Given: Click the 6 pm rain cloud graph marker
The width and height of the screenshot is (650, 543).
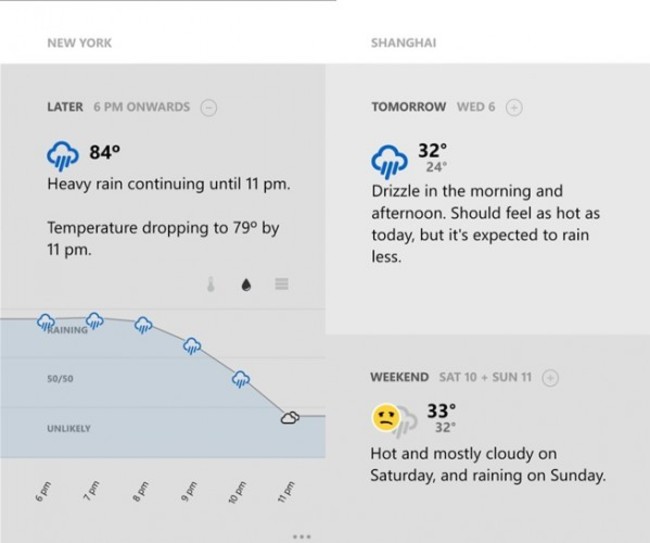Looking at the screenshot, I should [47, 321].
